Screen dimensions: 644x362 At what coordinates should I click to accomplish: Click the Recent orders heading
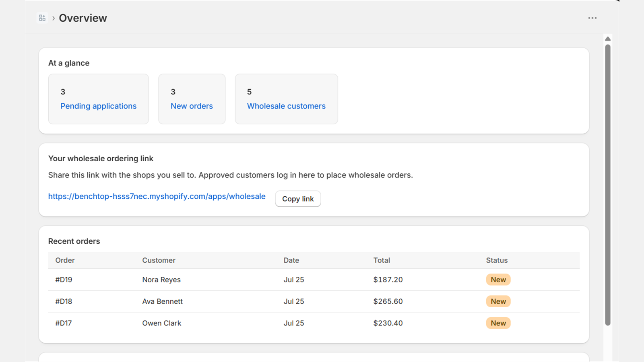(74, 241)
